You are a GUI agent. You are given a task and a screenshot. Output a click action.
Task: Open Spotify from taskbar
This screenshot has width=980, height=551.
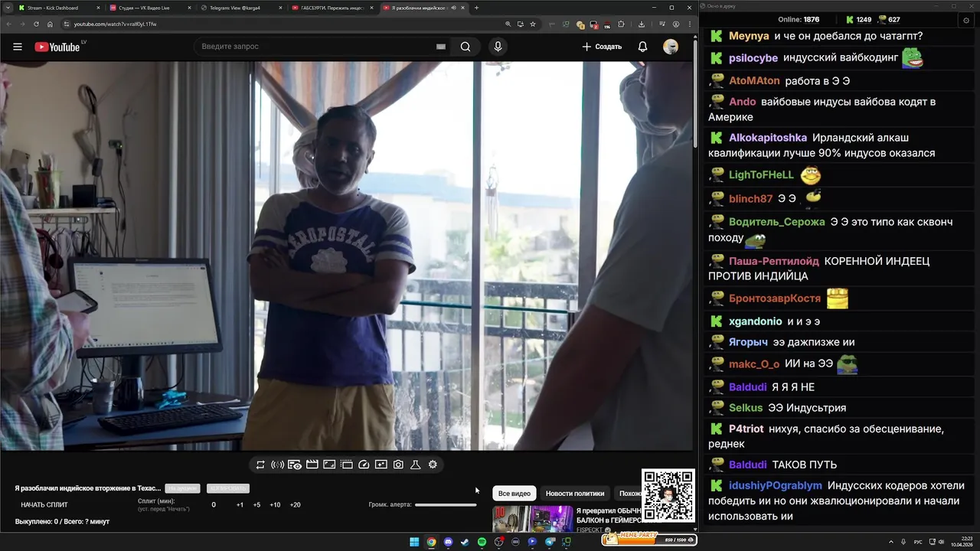[x=482, y=542]
